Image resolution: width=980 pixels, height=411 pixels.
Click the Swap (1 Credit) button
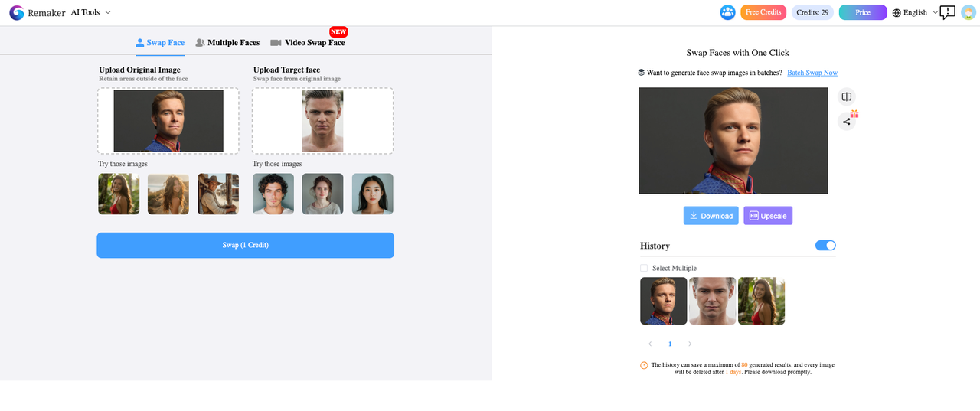click(x=245, y=245)
